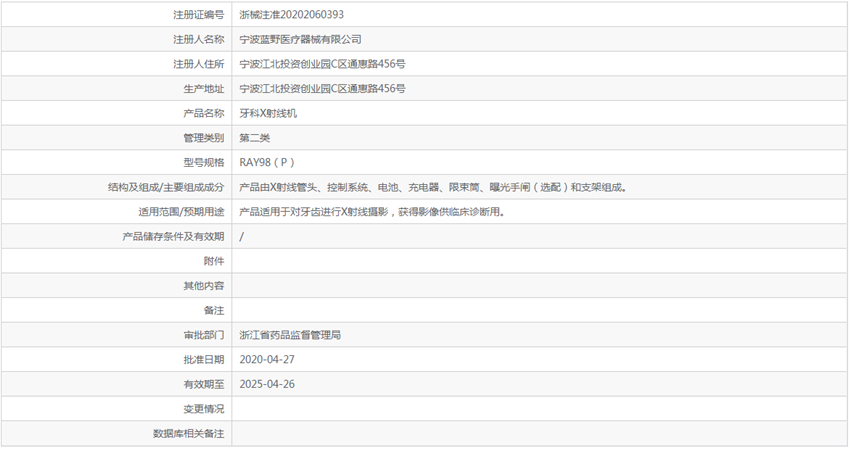850x450 pixels.
Task: Select expiry date 2025-04-26
Action: (267, 384)
